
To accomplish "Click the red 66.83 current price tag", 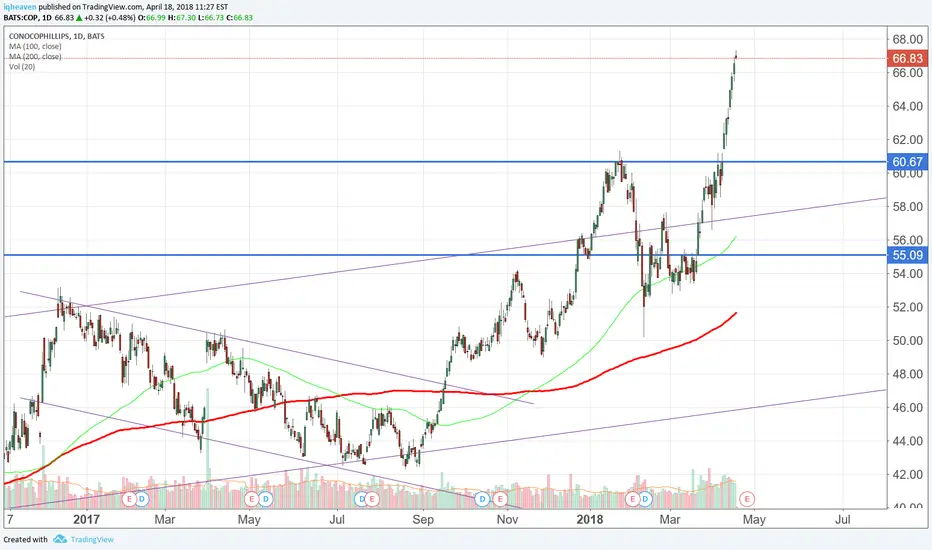I will tap(908, 58).
